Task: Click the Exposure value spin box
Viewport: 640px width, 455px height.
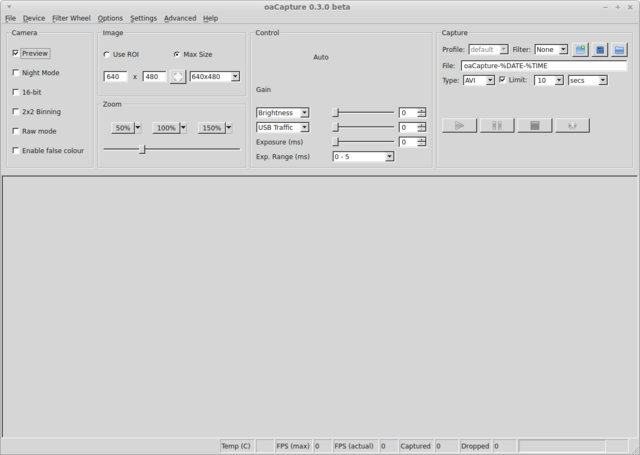Action: (x=413, y=142)
